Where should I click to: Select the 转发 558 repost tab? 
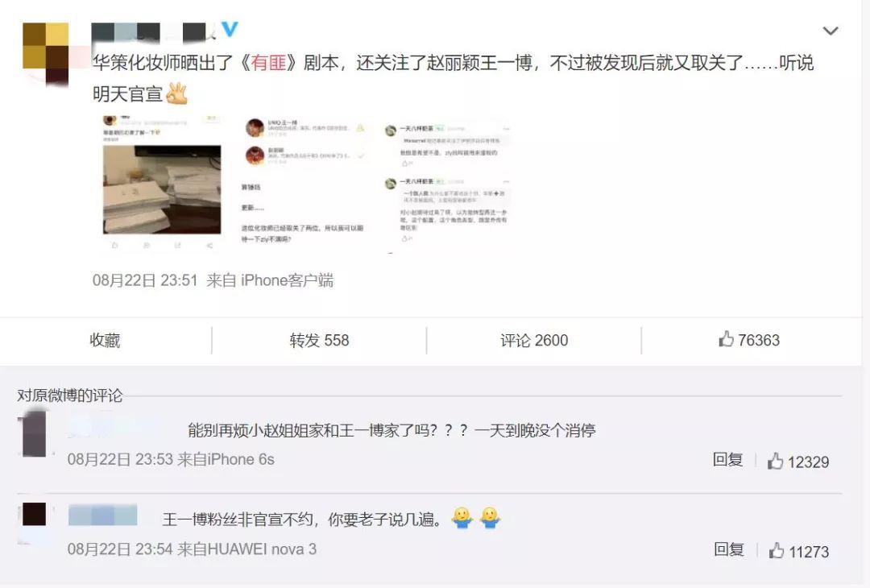[319, 340]
